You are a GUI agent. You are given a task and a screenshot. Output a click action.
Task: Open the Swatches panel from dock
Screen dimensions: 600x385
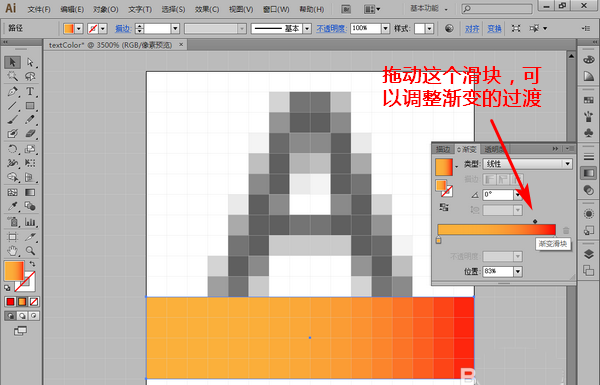589,100
